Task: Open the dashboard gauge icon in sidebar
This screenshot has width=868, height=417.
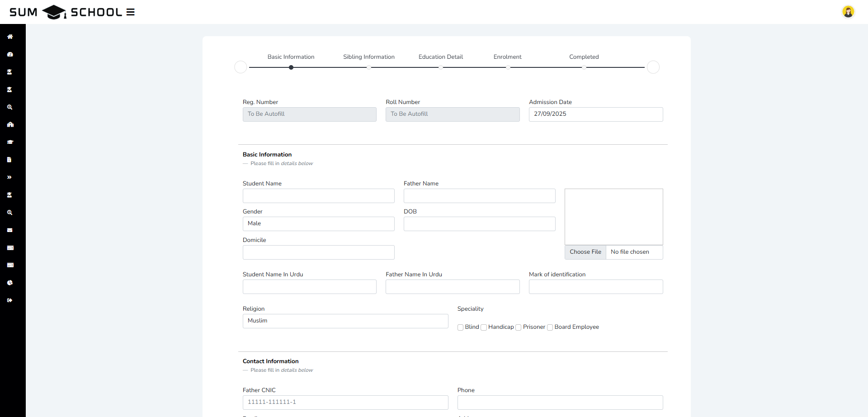Action: 10,54
